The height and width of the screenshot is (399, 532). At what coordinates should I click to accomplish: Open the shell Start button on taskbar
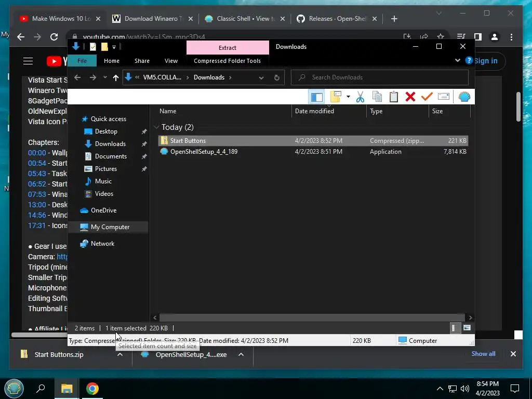tap(14, 389)
